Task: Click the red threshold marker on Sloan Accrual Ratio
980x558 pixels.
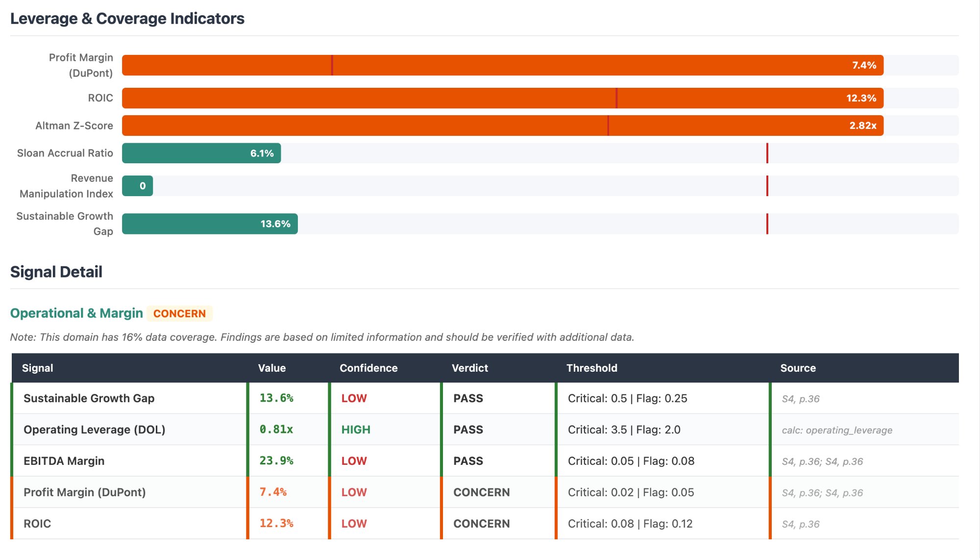Action: (767, 152)
